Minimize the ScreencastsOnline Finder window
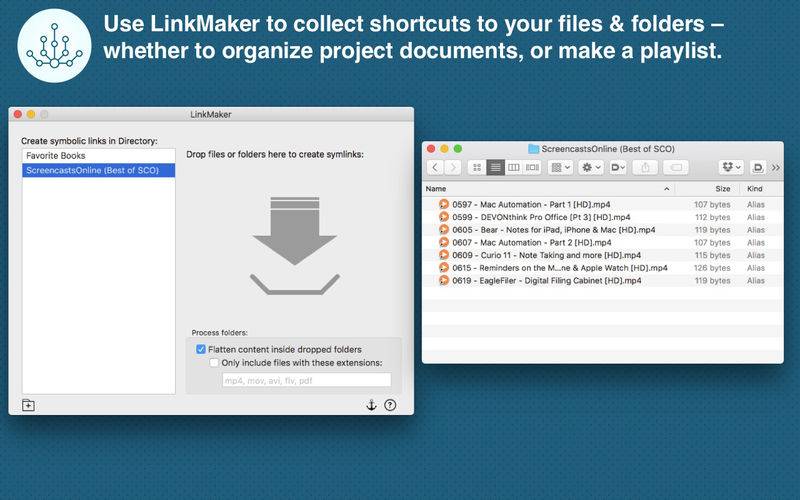This screenshot has width=800, height=500. [x=444, y=148]
